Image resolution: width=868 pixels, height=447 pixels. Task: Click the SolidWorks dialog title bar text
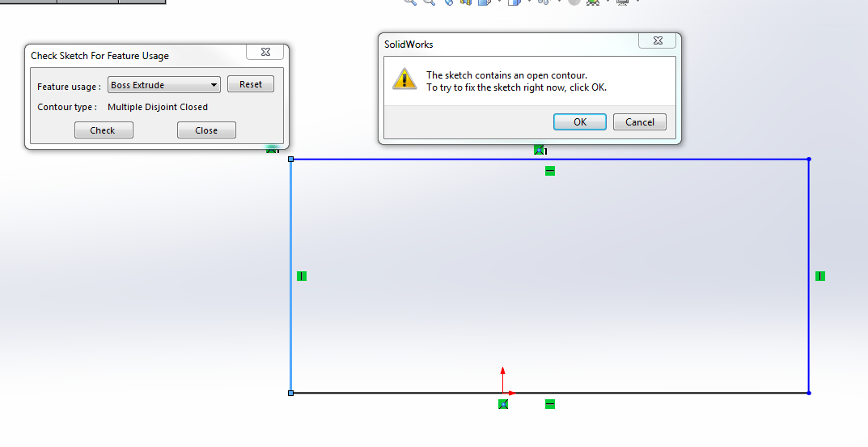(x=409, y=45)
